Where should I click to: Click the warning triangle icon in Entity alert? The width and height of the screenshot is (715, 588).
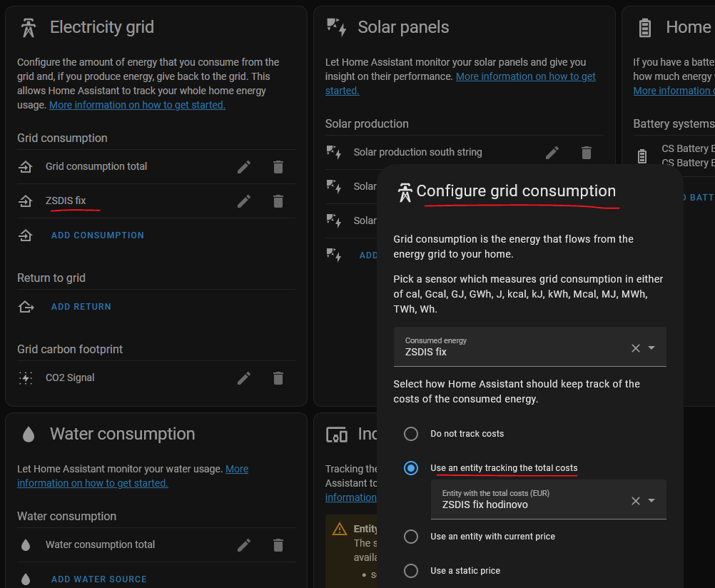[x=340, y=529]
